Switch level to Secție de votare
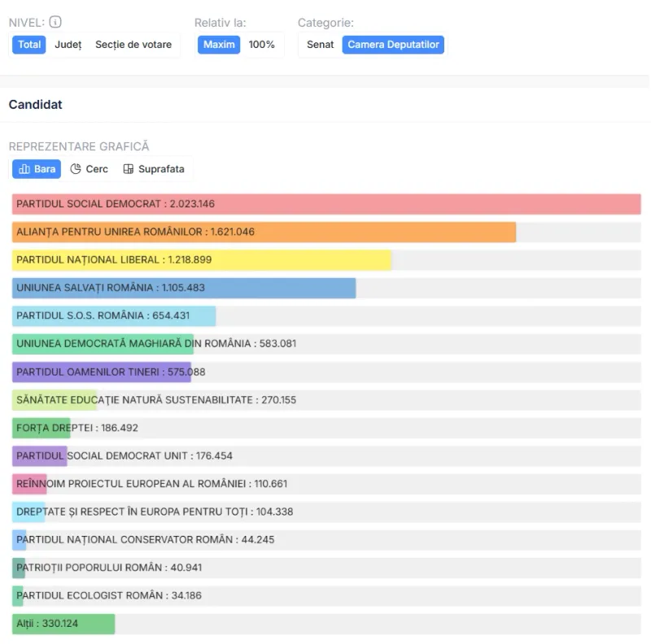 coord(133,45)
